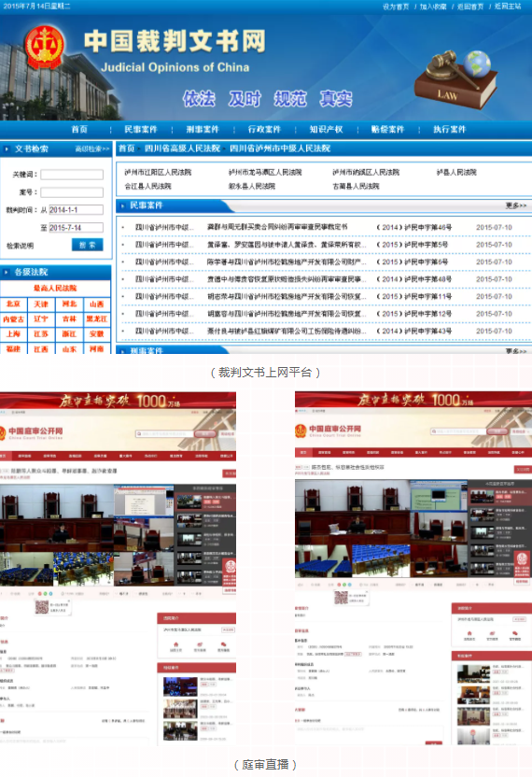532x777 pixels.
Task: Click 首页 in the breadcrumb
Action: pyautogui.click(x=127, y=148)
